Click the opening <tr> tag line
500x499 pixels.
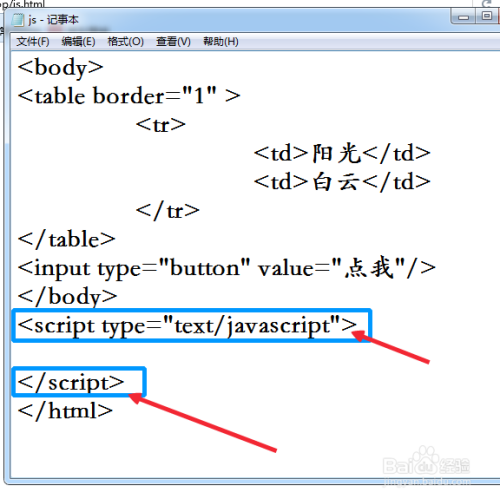click(161, 125)
